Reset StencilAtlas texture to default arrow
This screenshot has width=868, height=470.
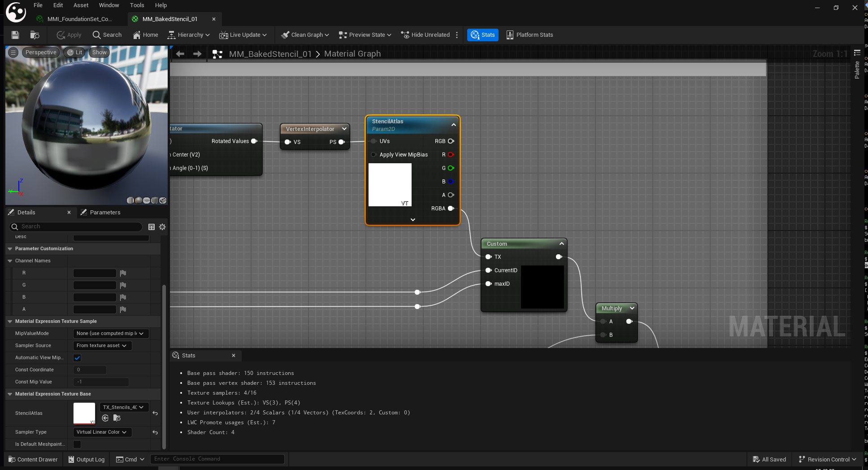coord(155,413)
